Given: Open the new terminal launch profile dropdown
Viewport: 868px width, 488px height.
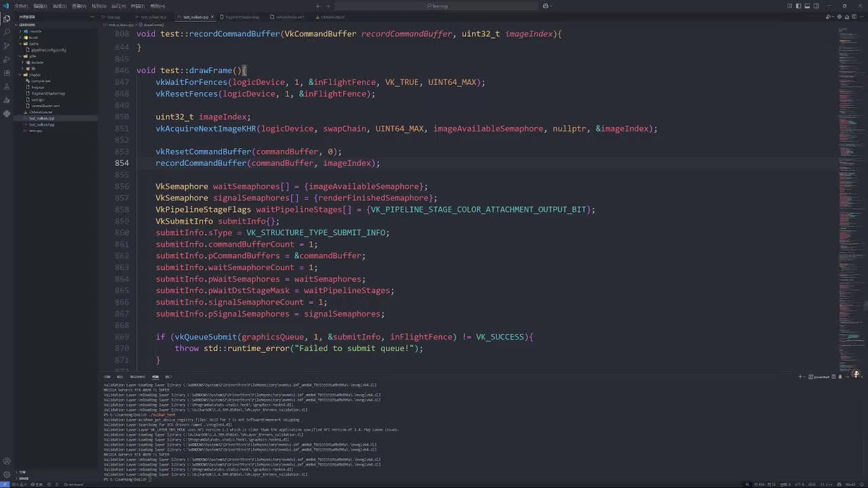Looking at the screenshot, I should tap(806, 377).
